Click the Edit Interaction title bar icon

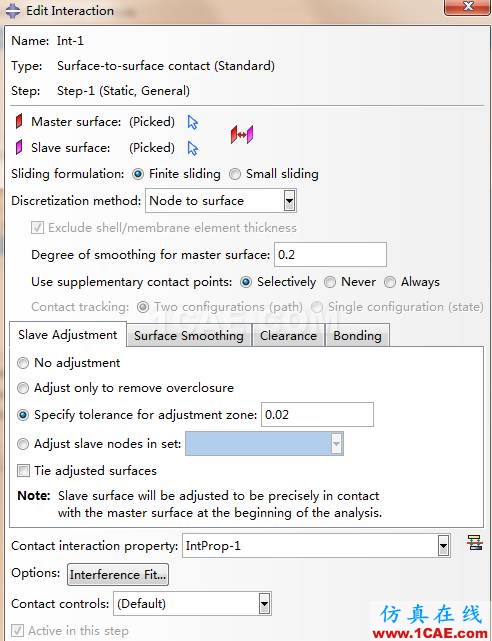tap(13, 11)
